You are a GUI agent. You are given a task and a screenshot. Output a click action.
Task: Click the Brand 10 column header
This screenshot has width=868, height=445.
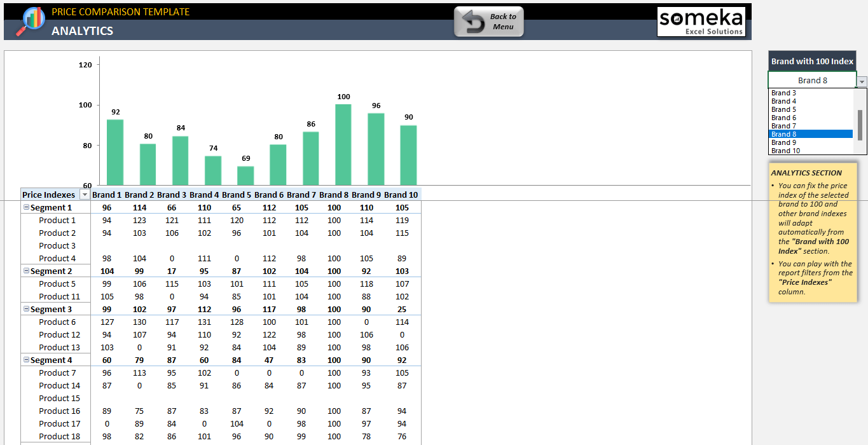pos(401,195)
